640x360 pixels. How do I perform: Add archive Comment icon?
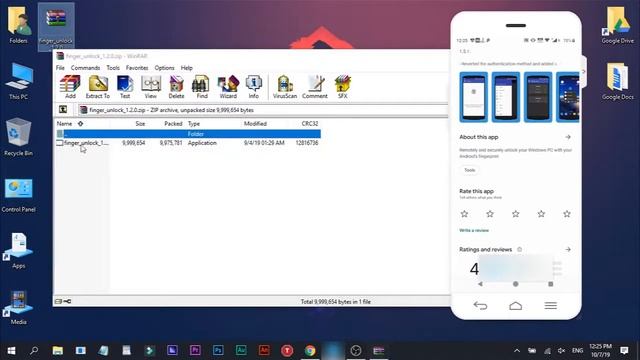tap(315, 87)
